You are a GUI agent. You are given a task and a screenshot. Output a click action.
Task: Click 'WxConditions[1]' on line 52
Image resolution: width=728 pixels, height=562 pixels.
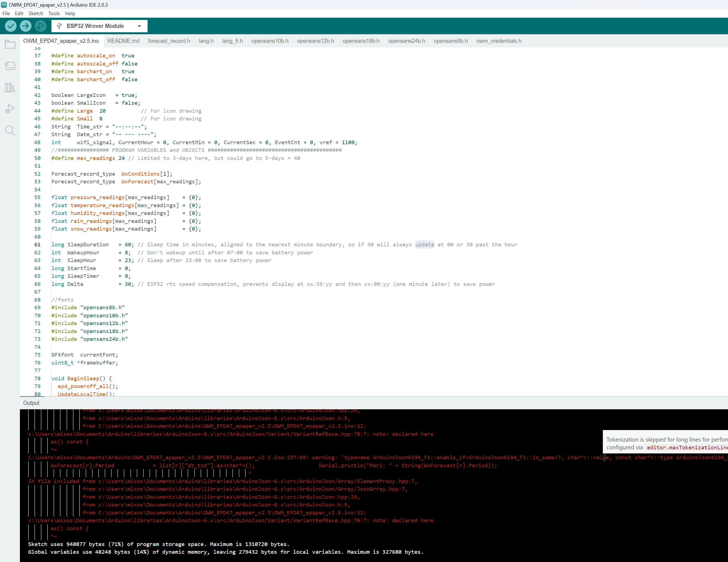click(x=147, y=174)
